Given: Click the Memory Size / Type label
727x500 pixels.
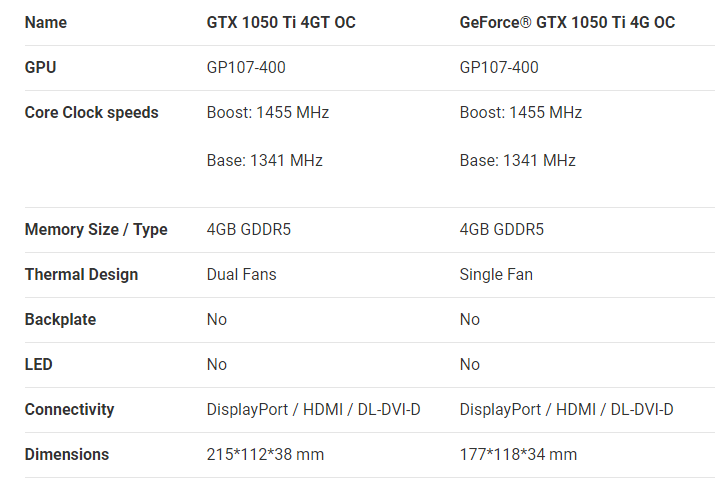Looking at the screenshot, I should coord(96,229).
